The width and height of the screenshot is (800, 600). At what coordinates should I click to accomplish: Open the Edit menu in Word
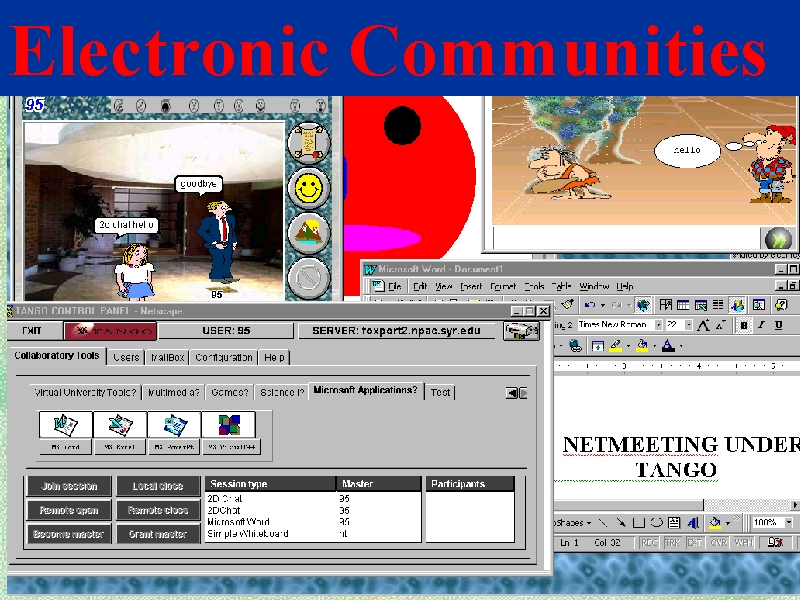[x=420, y=286]
